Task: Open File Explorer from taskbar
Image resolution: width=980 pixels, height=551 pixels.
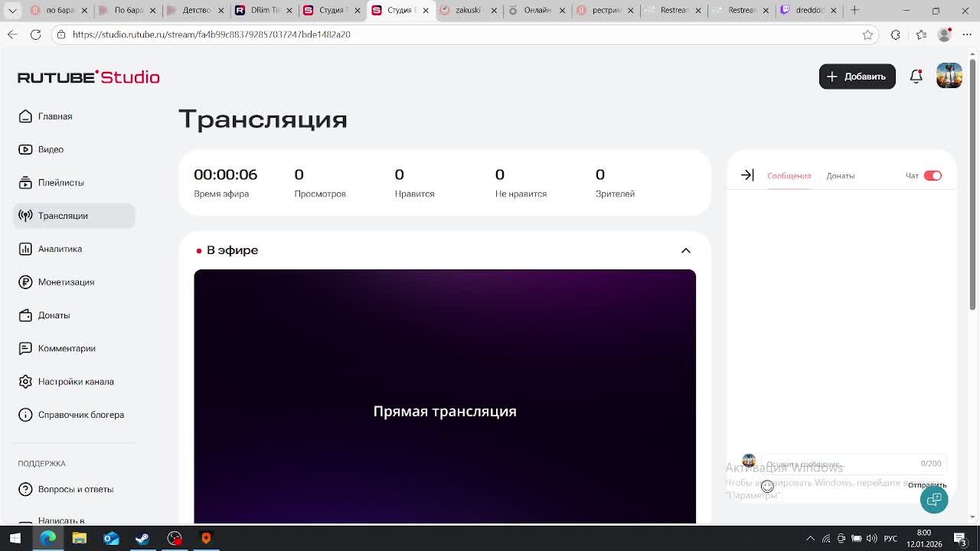Action: pos(79,538)
